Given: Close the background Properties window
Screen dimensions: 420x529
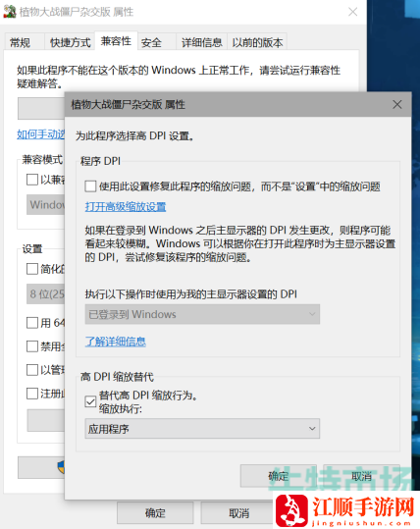Looking at the screenshot, I should (x=353, y=12).
